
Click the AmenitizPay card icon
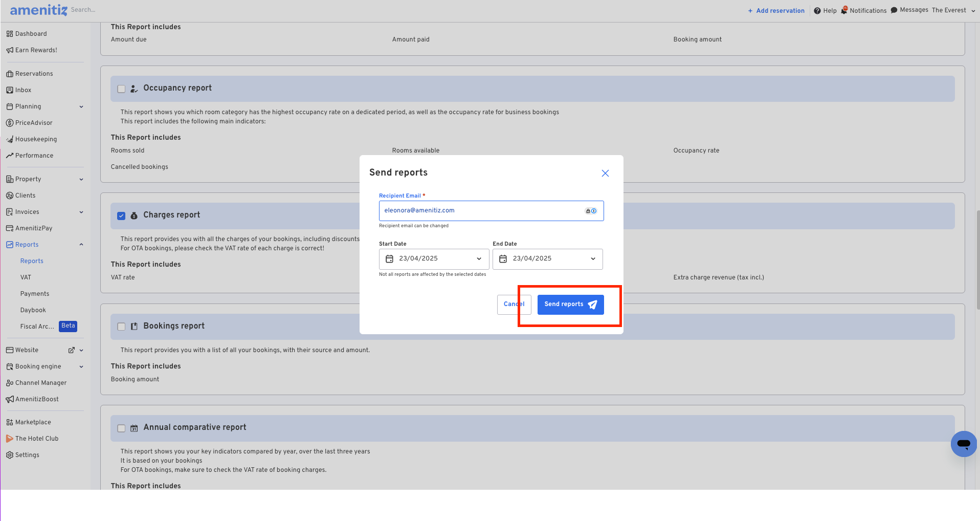[x=10, y=228]
